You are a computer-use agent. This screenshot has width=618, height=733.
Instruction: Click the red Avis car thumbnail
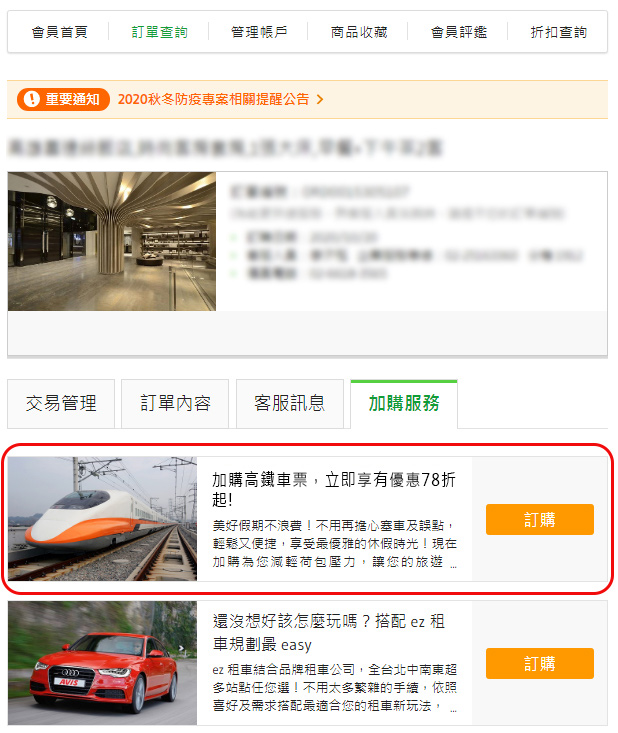pyautogui.click(x=102, y=663)
